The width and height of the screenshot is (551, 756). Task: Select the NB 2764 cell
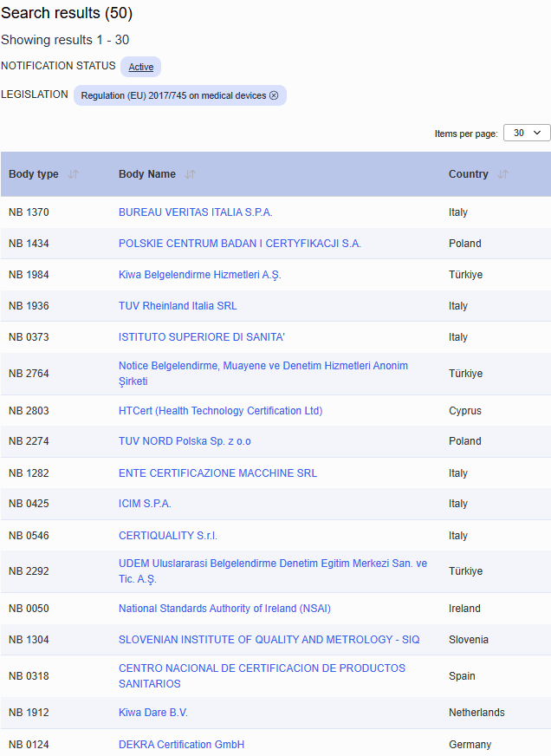(29, 374)
